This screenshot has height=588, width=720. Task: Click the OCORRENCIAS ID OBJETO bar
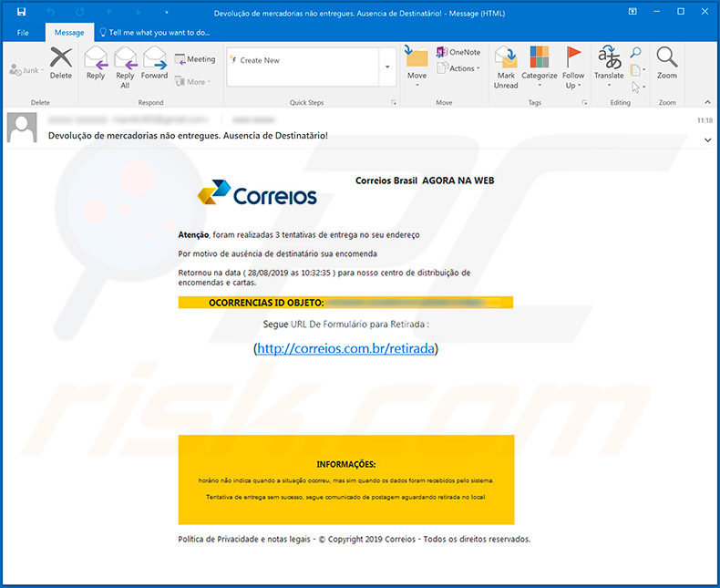point(345,303)
